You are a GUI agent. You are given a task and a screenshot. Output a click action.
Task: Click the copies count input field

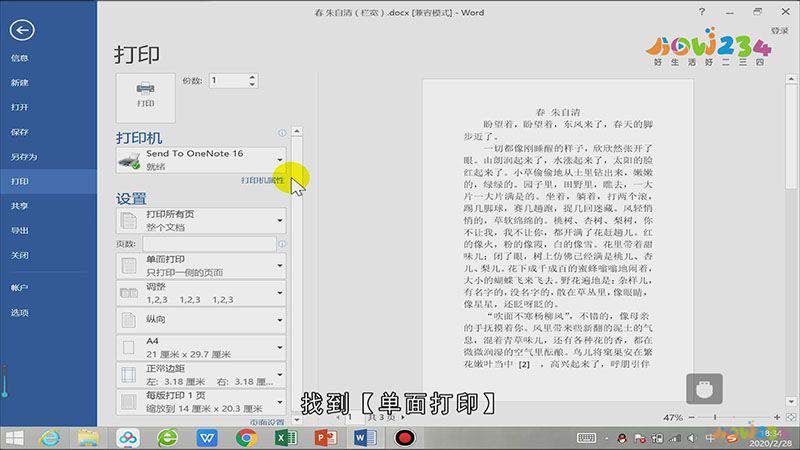[229, 81]
